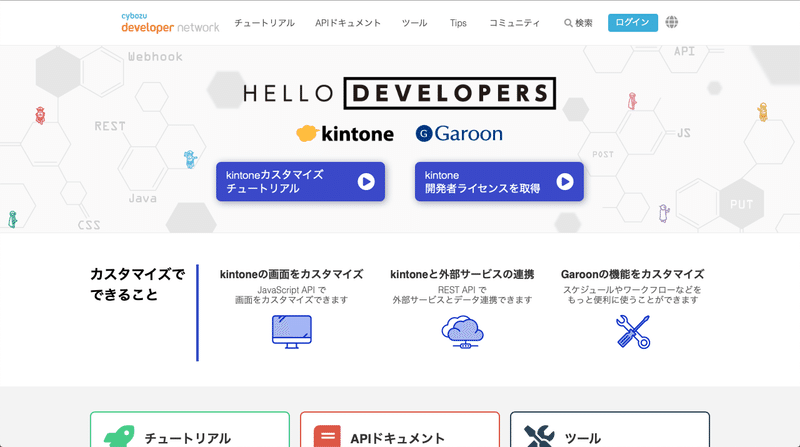
Task: Click the kintone logo
Action: point(345,134)
